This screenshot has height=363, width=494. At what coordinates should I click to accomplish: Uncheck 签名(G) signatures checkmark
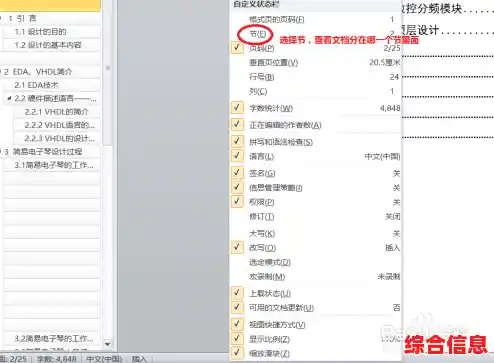coord(237,173)
